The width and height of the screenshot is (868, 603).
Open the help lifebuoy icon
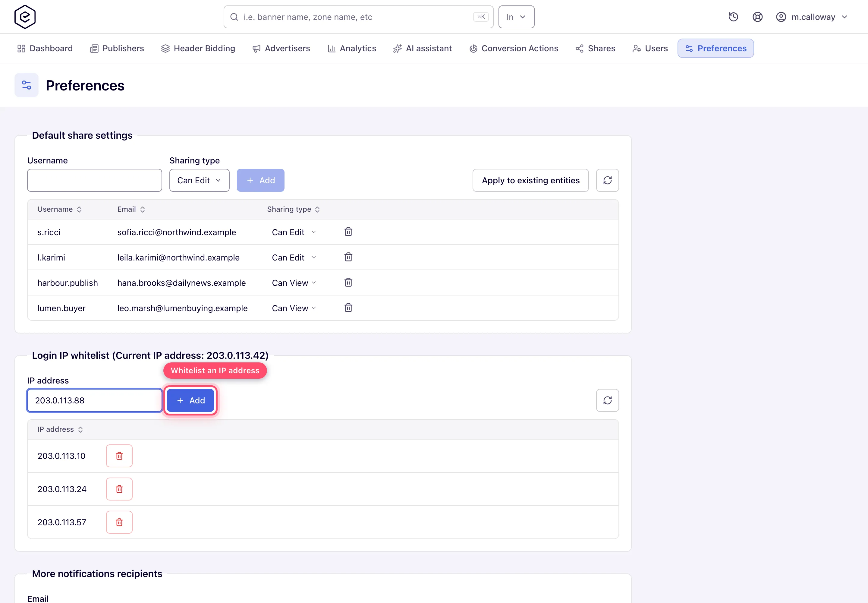point(757,17)
